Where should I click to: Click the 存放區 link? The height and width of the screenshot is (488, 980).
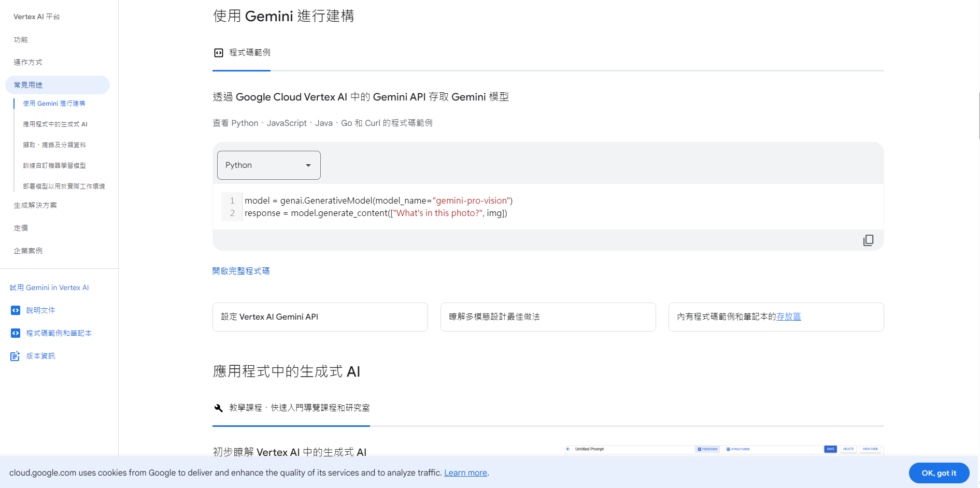coord(789,317)
